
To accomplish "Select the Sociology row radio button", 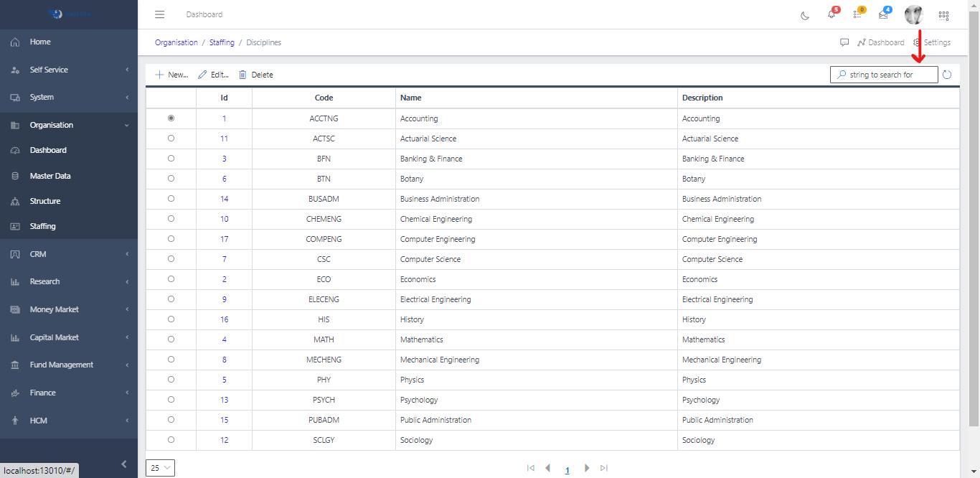I will [171, 440].
